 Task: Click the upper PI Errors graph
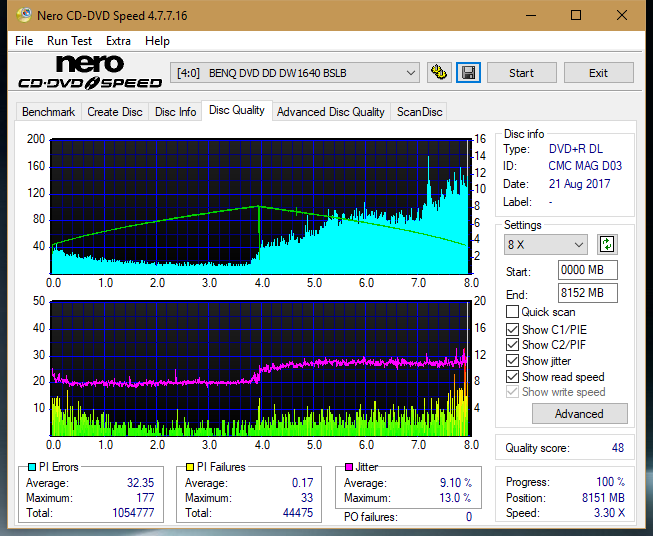[260, 207]
